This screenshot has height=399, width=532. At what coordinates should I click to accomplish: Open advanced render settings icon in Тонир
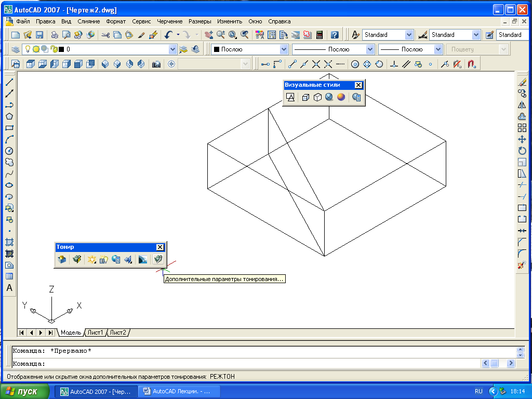point(158,260)
